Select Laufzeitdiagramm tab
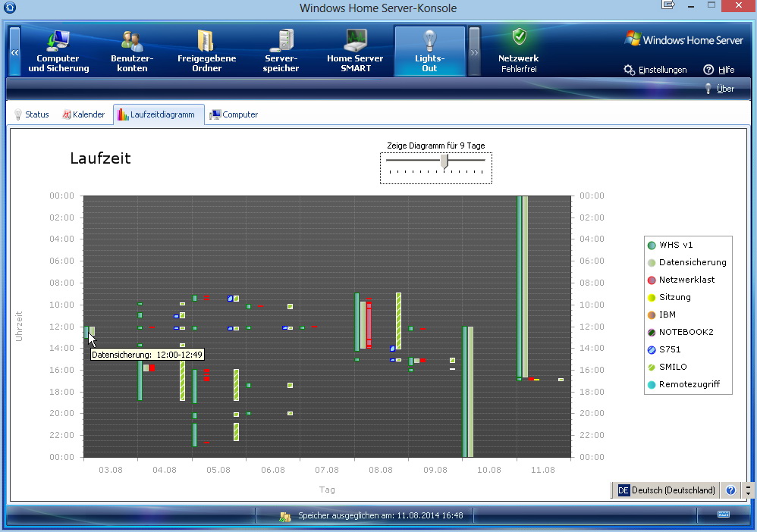This screenshot has width=757, height=532. click(159, 114)
